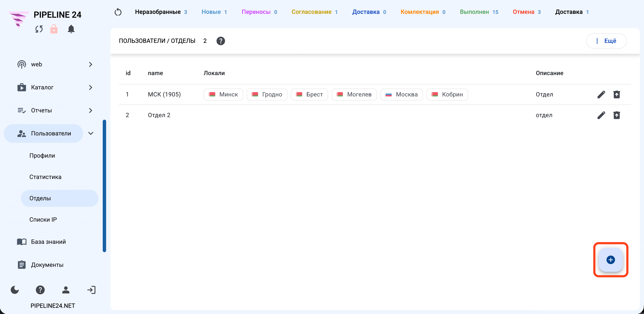Click the PIPELINE 24 logo
Image resolution: width=644 pixels, height=314 pixels.
point(18,19)
